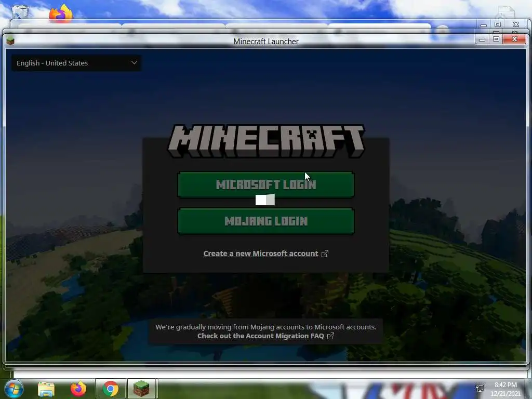532x399 pixels.
Task: Click the external link icon next to Create account
Action: [325, 254]
